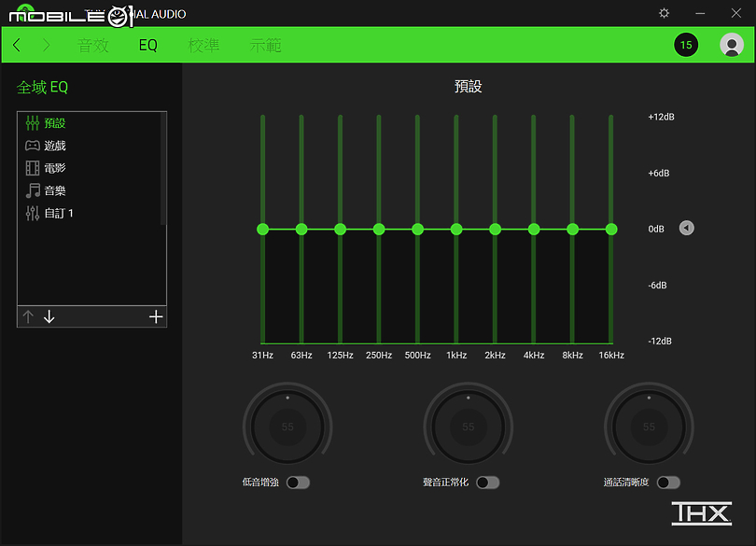The height and width of the screenshot is (546, 756).
Task: Click the 4kHz EQ slider handle
Action: [534, 229]
